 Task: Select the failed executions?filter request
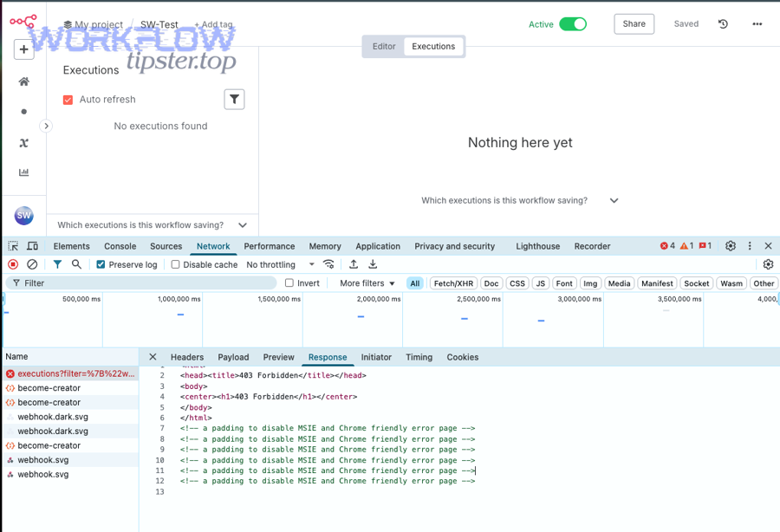(71, 373)
